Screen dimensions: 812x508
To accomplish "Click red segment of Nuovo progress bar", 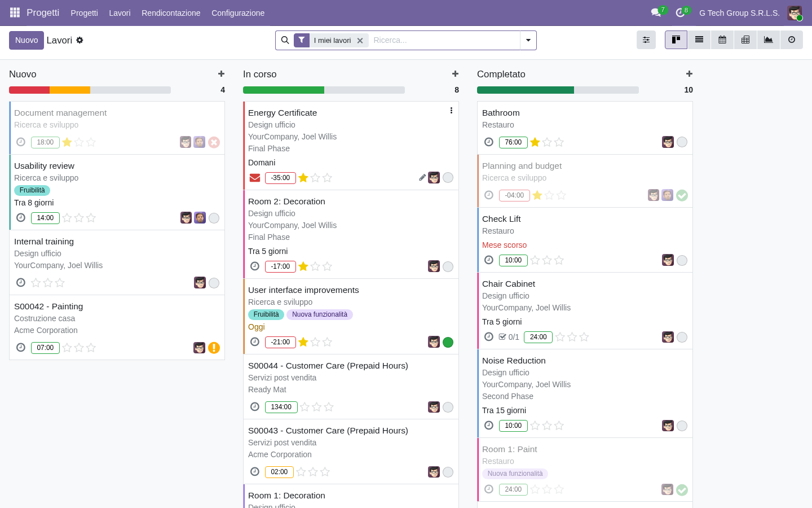I will click(x=29, y=90).
